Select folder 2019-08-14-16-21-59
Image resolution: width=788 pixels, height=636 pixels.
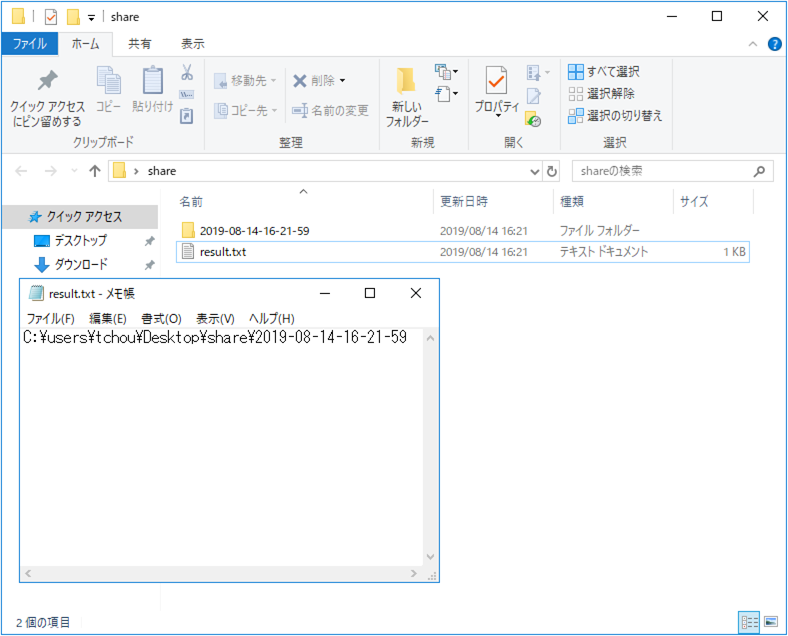click(462, 231)
